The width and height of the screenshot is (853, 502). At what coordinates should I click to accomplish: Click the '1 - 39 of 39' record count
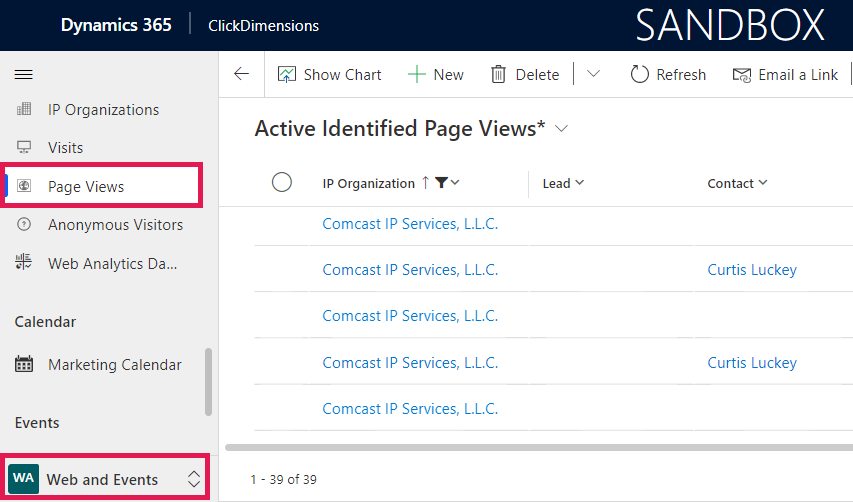pos(283,479)
